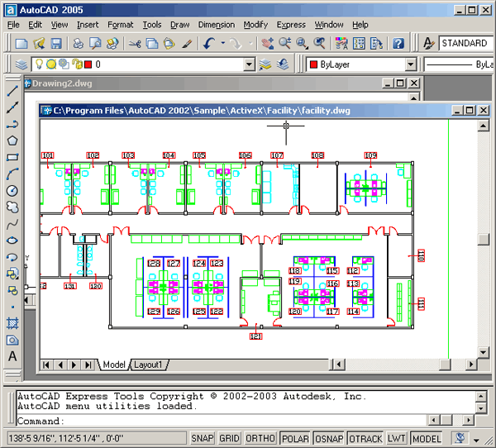
Task: Open the status bar tray menu arrow
Action: tap(476, 440)
